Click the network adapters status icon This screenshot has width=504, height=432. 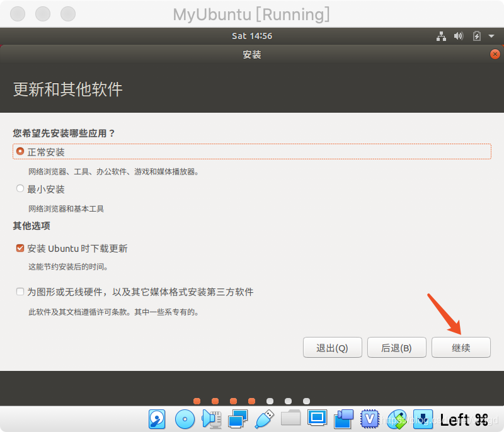click(x=238, y=419)
